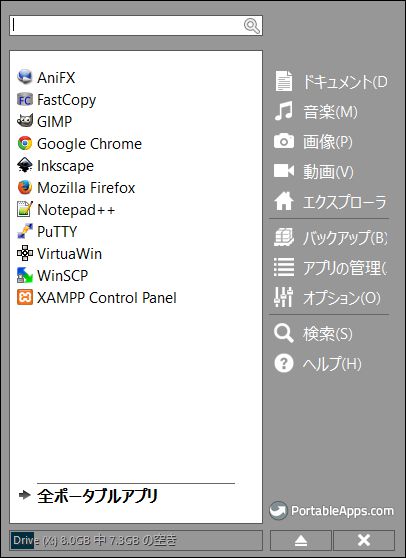The width and height of the screenshot is (406, 558).
Task: Select GIMP text label
Action: tap(54, 122)
